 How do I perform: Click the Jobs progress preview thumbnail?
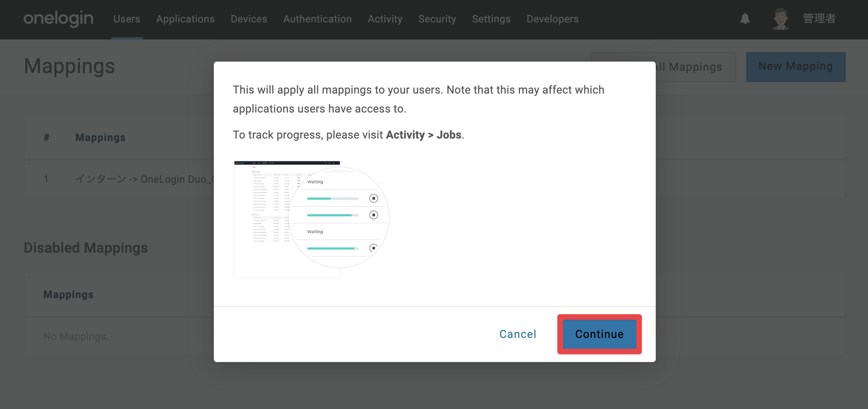(x=311, y=219)
